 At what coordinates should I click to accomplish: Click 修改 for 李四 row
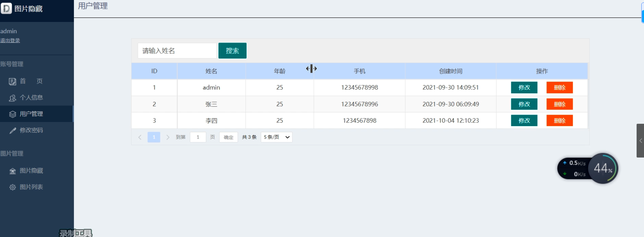[524, 120]
